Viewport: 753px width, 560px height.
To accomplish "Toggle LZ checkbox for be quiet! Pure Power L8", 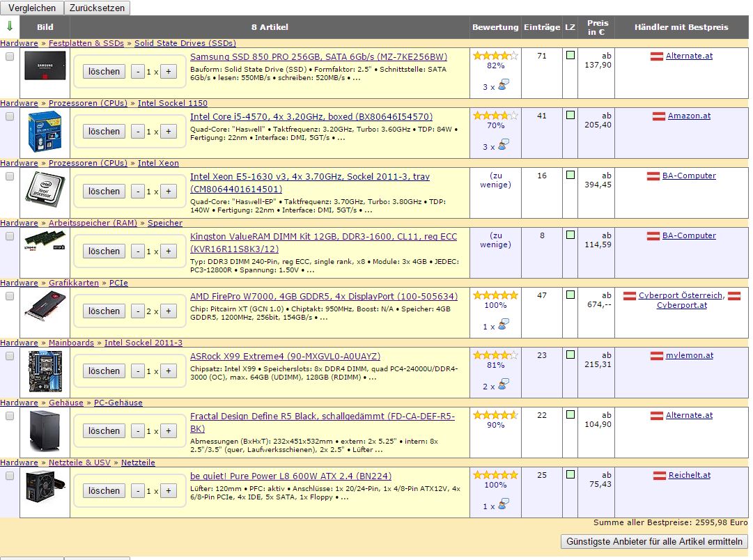I will click(x=570, y=474).
